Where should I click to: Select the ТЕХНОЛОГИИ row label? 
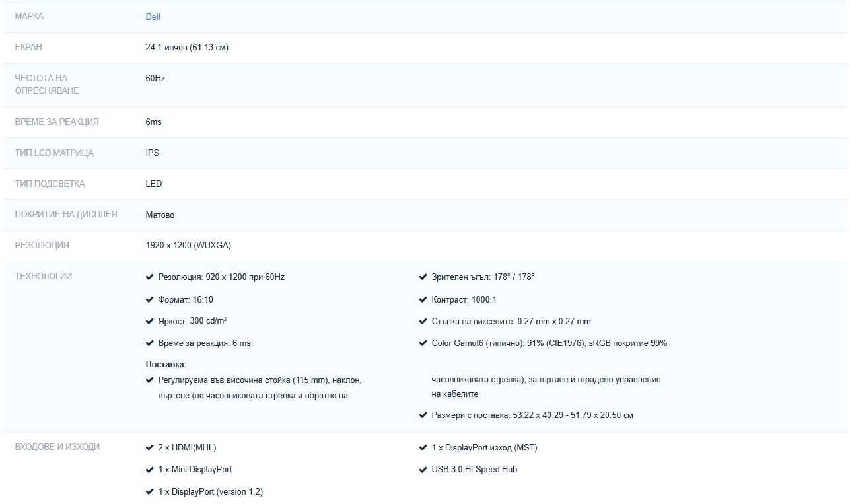pyautogui.click(x=44, y=276)
